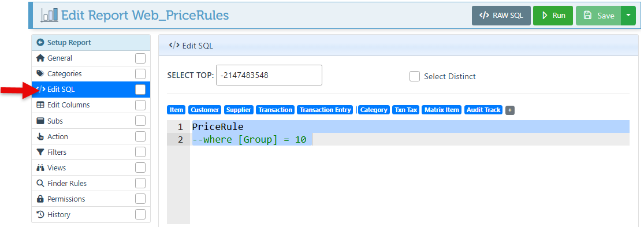Click line number 2 in the editor gutter
This screenshot has height=227, width=644.
pyautogui.click(x=180, y=140)
